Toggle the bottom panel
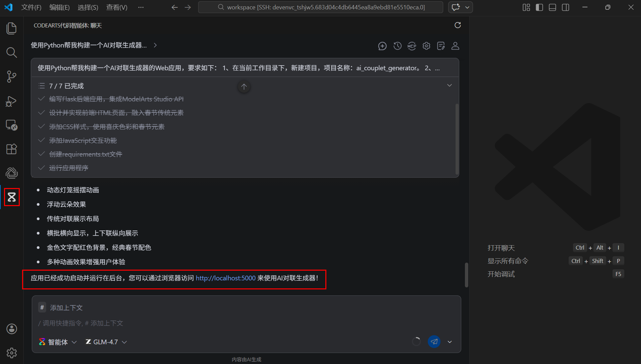Viewport: 641px width, 364px height. coord(552,7)
